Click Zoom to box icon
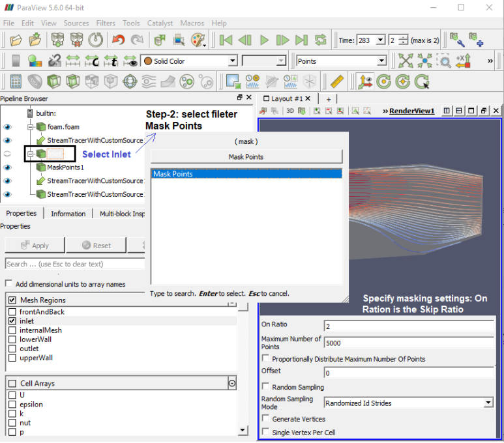The image size is (504, 443). point(444,61)
